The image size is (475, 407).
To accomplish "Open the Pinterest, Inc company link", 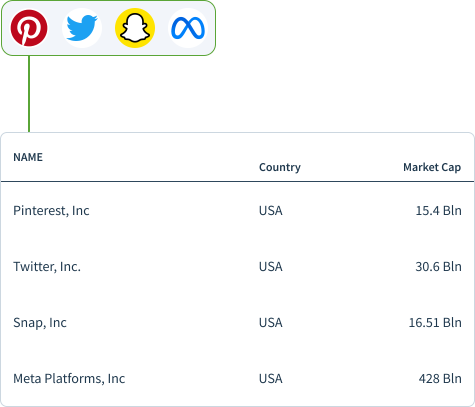I will (x=51, y=211).
